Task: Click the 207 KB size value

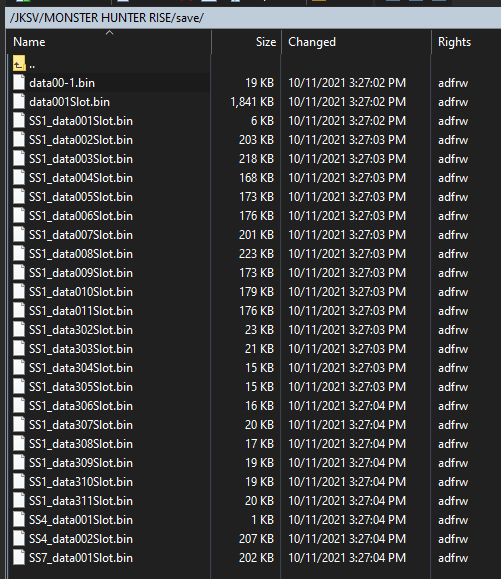Action: (257, 539)
